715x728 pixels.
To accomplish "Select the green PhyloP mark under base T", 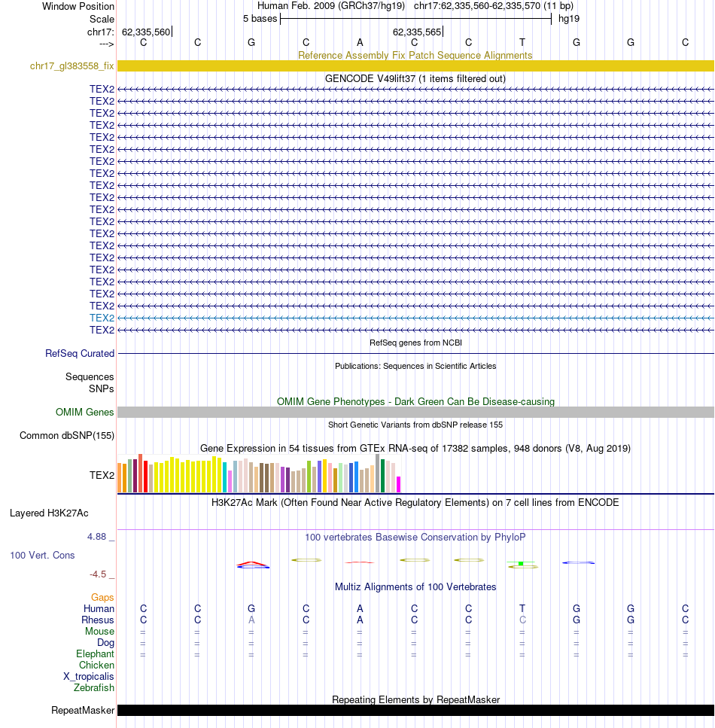I will (x=521, y=564).
